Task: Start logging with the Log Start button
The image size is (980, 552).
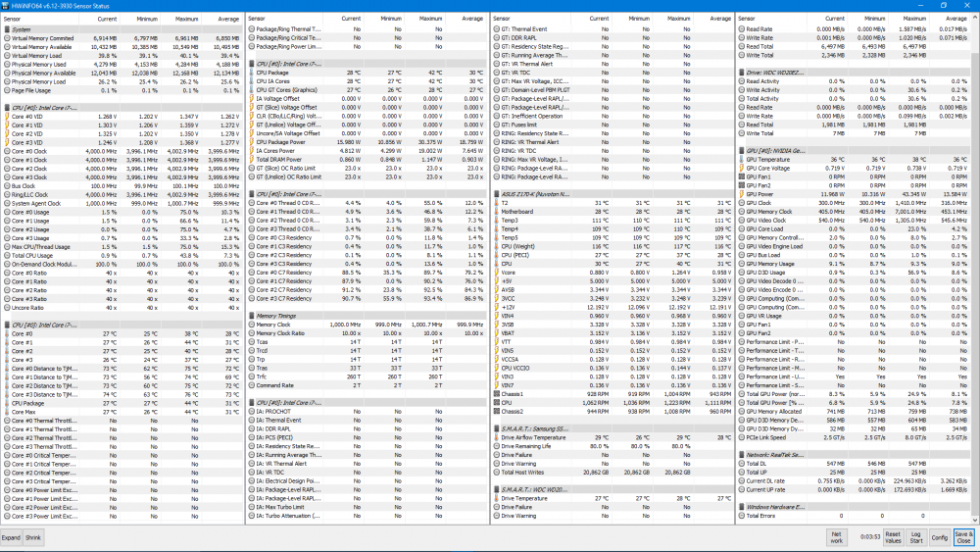Action: point(916,537)
